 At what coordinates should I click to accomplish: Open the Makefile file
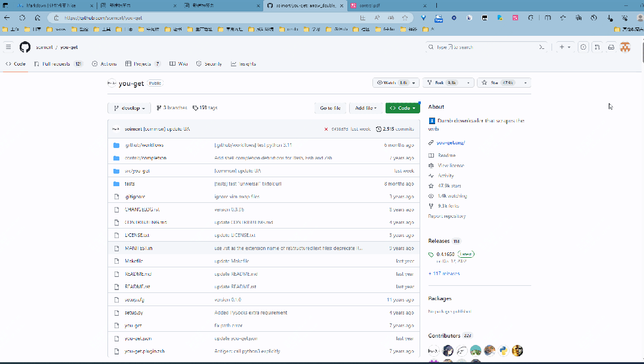pyautogui.click(x=134, y=261)
